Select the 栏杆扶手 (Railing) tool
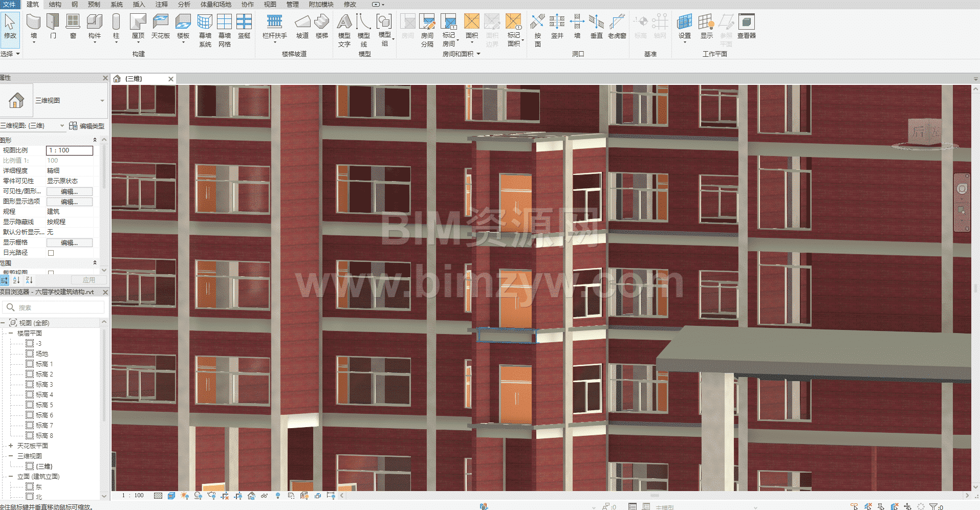The width and height of the screenshot is (980, 510). (x=275, y=27)
